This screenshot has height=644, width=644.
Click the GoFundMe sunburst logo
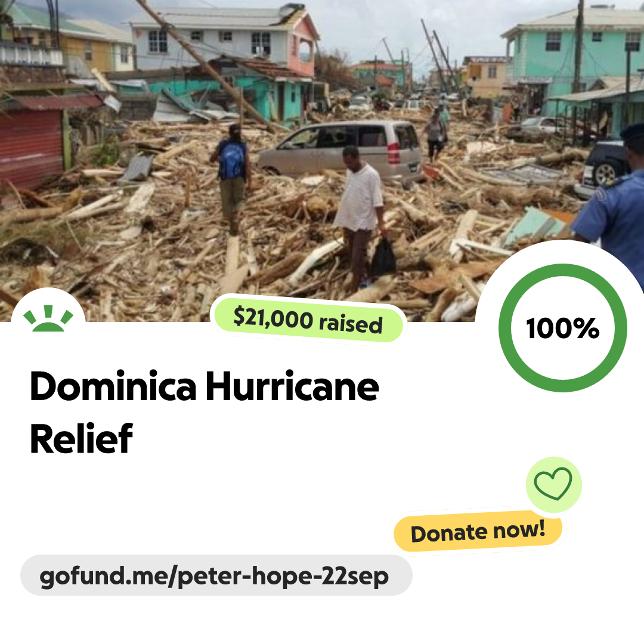(48, 318)
